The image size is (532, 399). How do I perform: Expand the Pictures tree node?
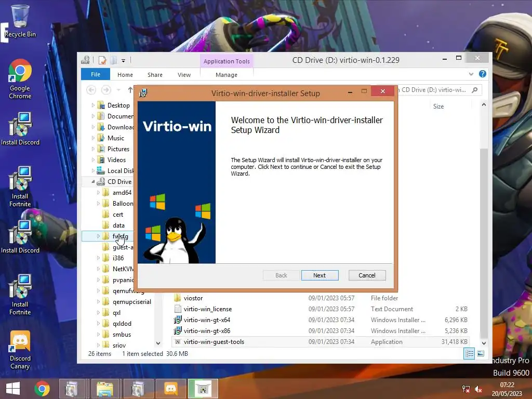[93, 149]
